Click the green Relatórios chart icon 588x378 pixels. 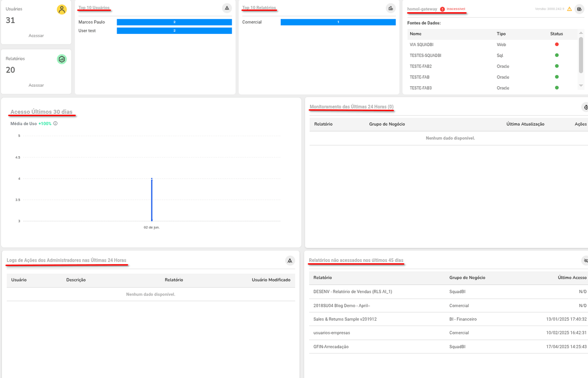click(x=62, y=59)
